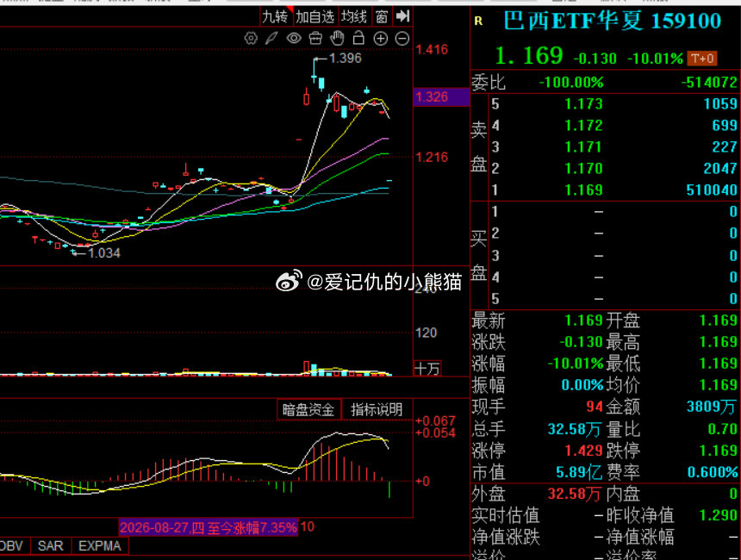The height and width of the screenshot is (560, 741).
Task: Click the 委比 value -100.00%
Action: pos(571,82)
